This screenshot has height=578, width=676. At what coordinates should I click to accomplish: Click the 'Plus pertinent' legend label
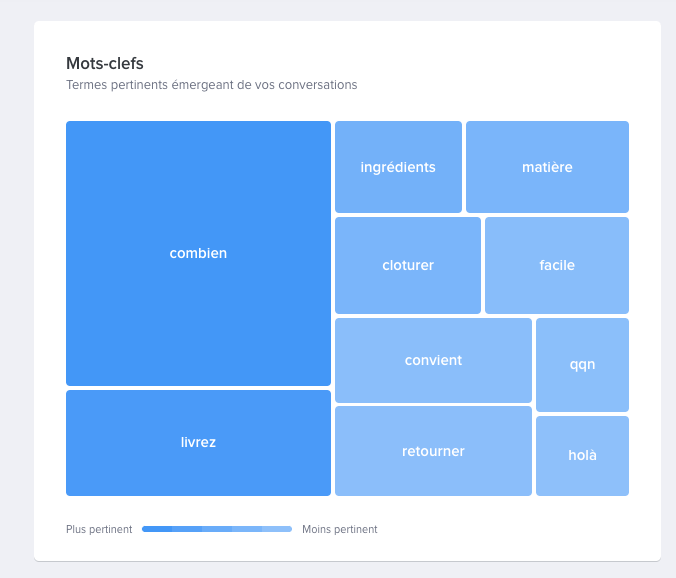pyautogui.click(x=99, y=529)
